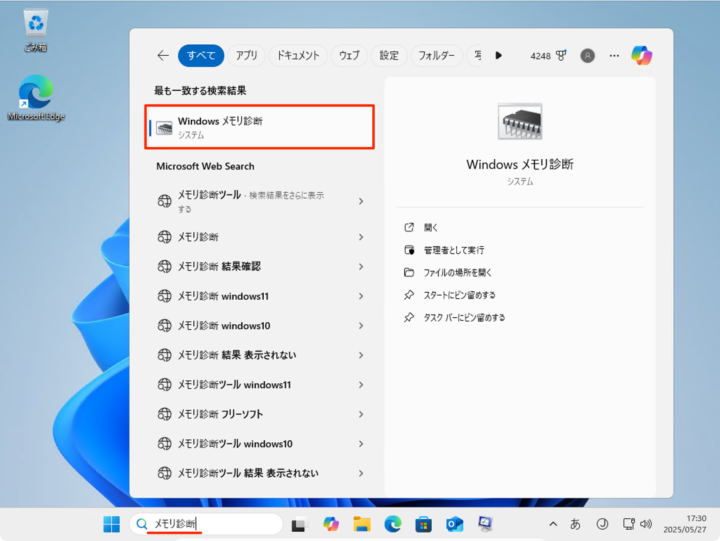Open the network status tray icon
Image resolution: width=720 pixels, height=541 pixels.
[x=629, y=524]
